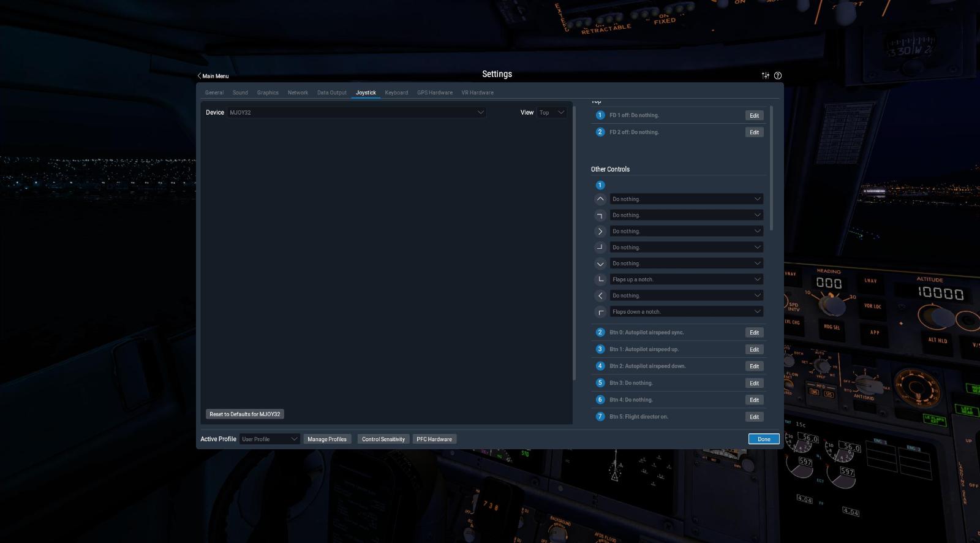Open the Flaps down a notch dropdown
The width and height of the screenshot is (980, 543).
687,312
